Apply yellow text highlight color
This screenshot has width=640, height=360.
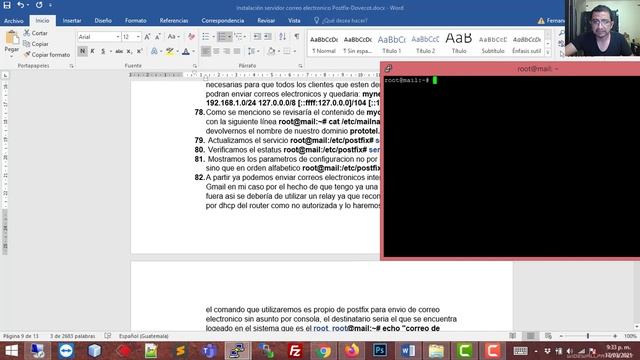coord(170,51)
